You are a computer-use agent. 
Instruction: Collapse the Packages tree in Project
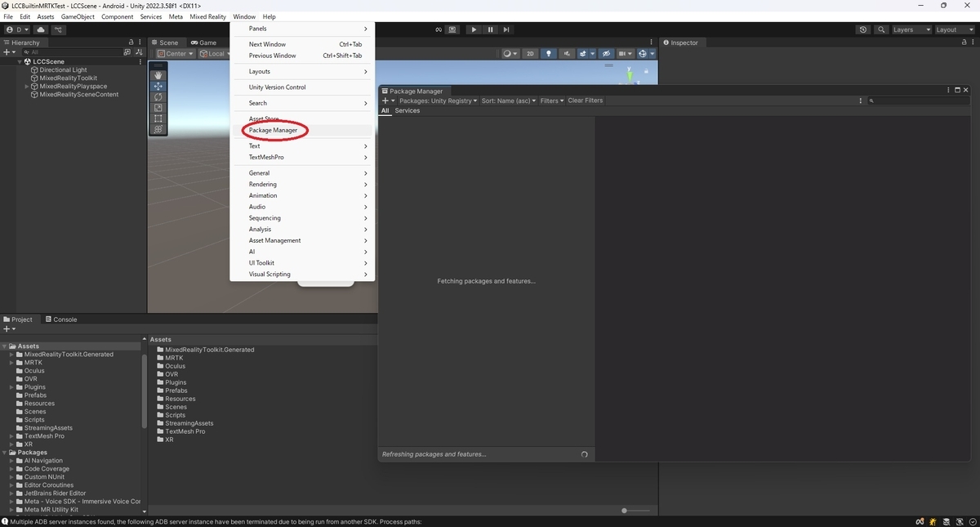(5, 453)
